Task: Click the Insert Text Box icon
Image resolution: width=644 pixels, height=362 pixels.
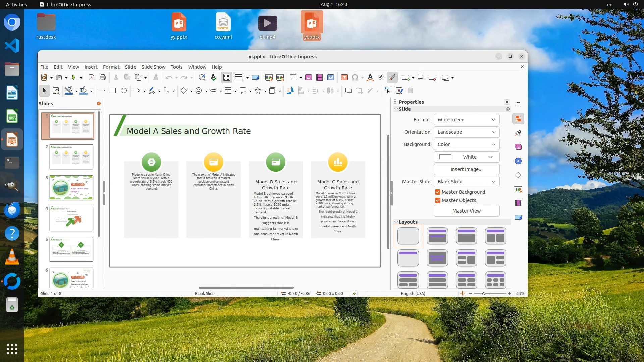Action: click(x=344, y=78)
